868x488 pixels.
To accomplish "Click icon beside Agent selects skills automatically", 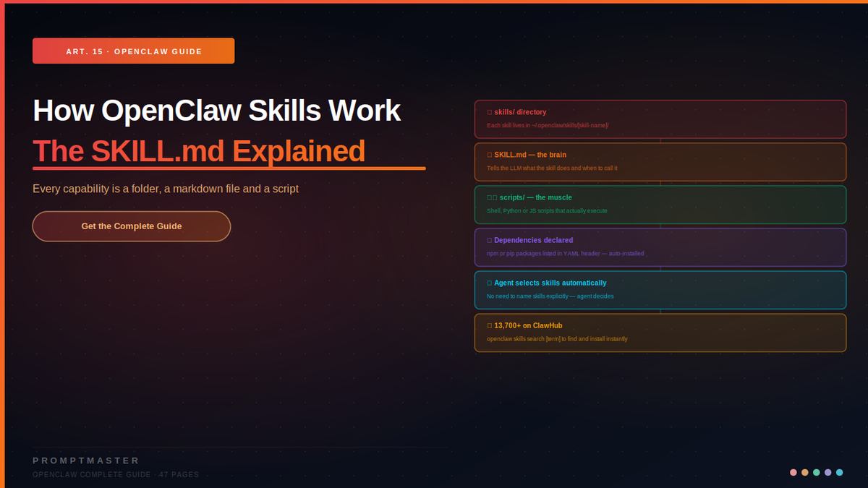I will click(x=490, y=283).
